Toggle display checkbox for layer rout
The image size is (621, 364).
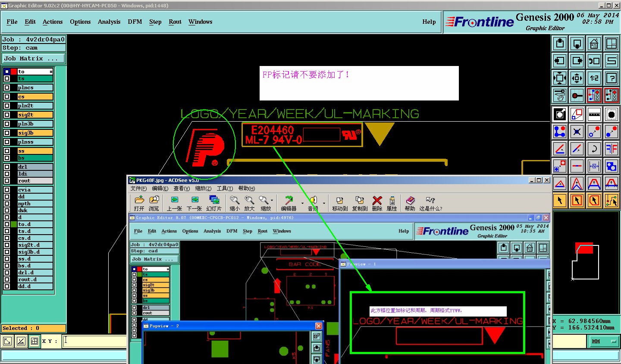click(x=7, y=181)
